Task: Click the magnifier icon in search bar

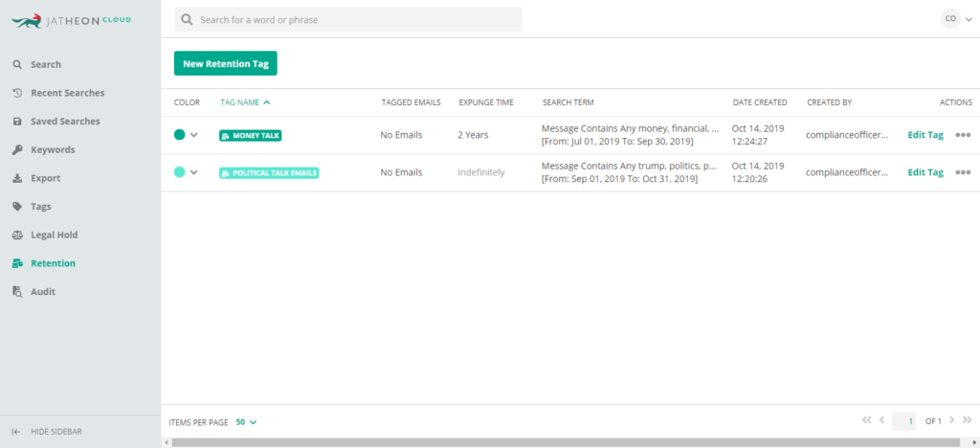Action: 187,20
